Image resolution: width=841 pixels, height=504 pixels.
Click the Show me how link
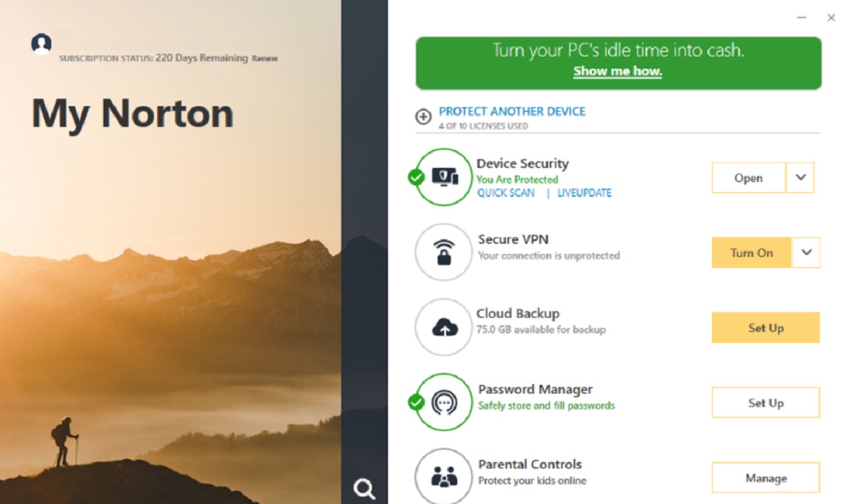[x=618, y=72]
